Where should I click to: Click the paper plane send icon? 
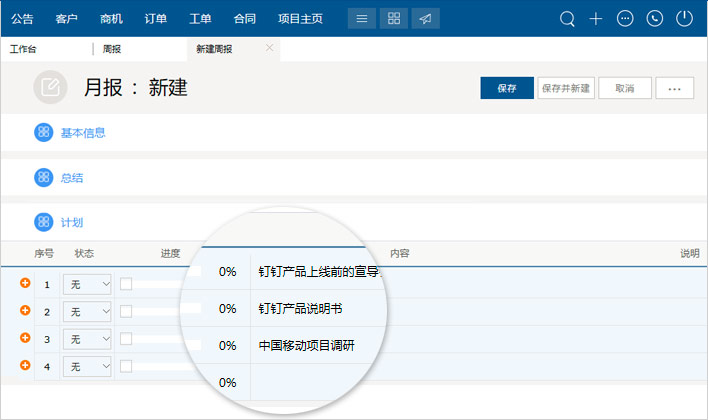(425, 18)
